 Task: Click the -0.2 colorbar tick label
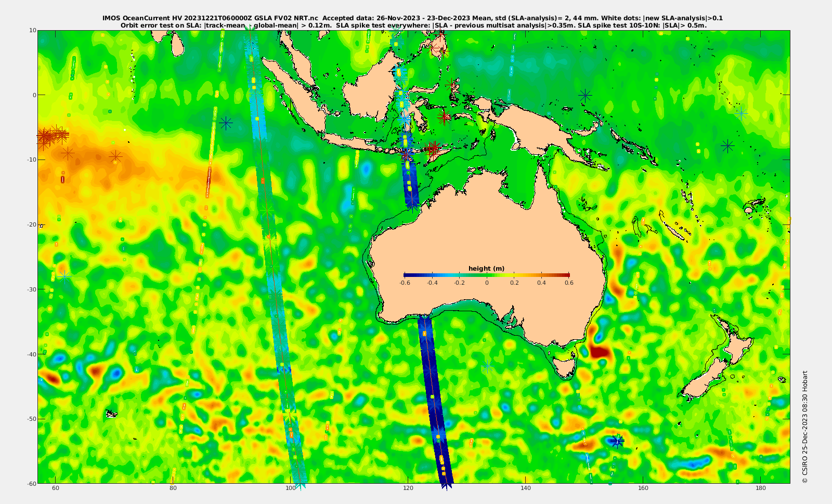point(459,283)
